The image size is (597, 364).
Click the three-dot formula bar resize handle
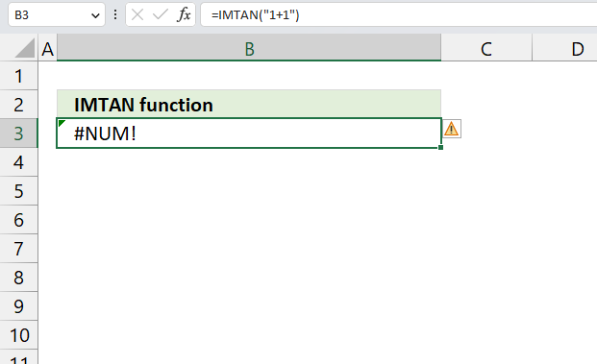[115, 14]
